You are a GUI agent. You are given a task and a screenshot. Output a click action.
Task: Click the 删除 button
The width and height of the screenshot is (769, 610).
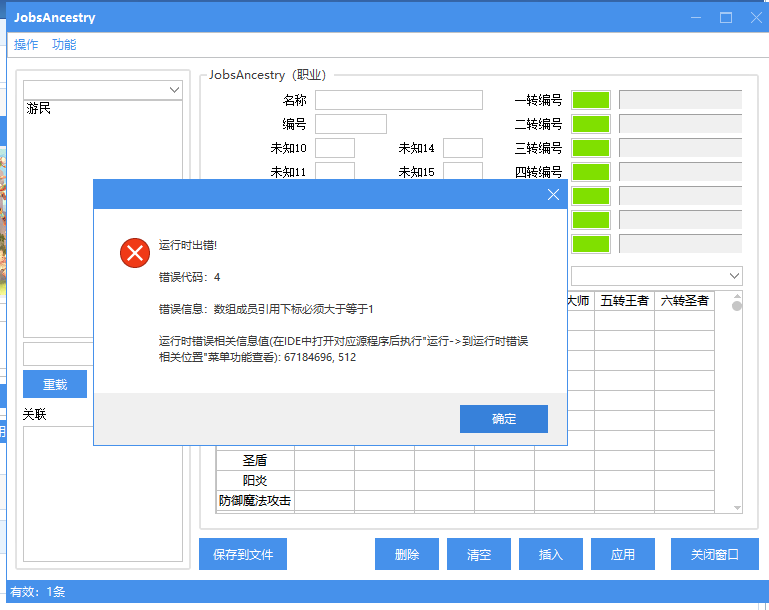pos(407,554)
